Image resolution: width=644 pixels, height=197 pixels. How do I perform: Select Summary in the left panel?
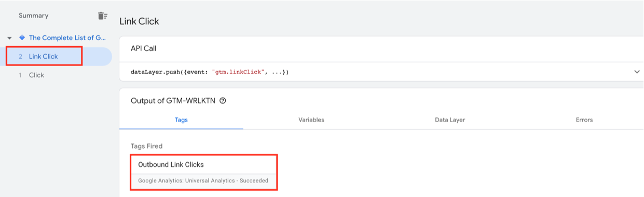click(33, 16)
